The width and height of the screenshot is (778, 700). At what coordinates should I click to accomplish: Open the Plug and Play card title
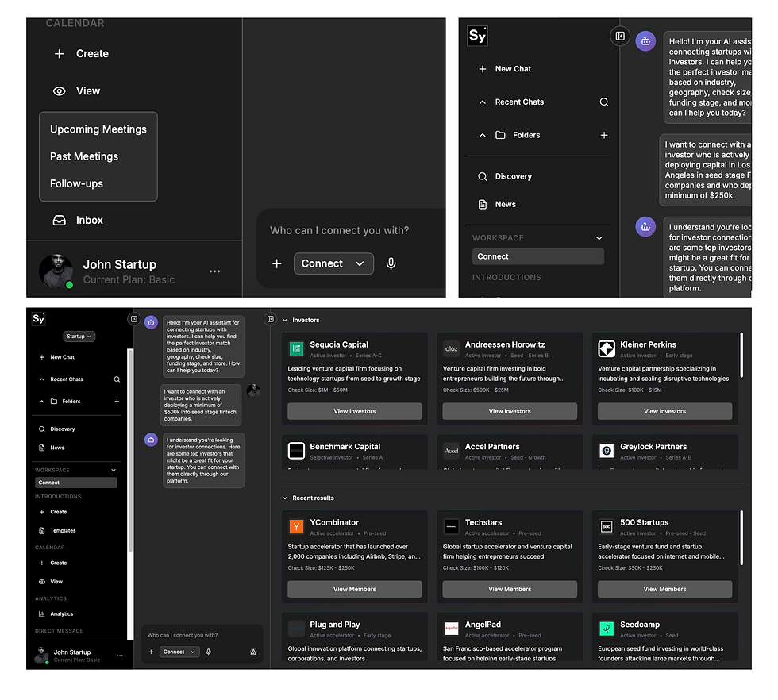(x=335, y=625)
